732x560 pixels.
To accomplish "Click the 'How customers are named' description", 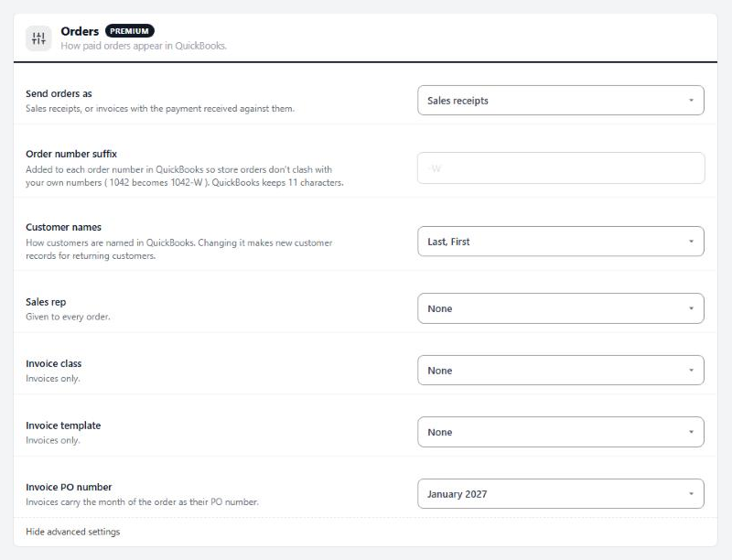I will click(178, 249).
